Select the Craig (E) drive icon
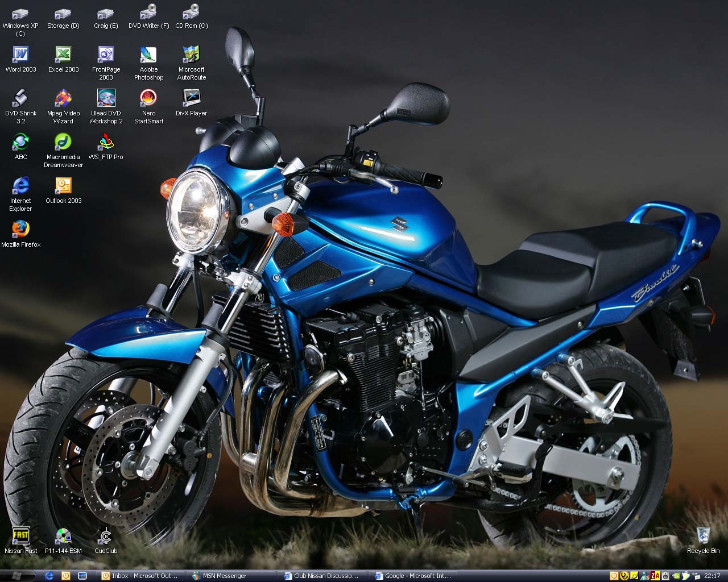The width and height of the screenshot is (728, 582). (106, 18)
